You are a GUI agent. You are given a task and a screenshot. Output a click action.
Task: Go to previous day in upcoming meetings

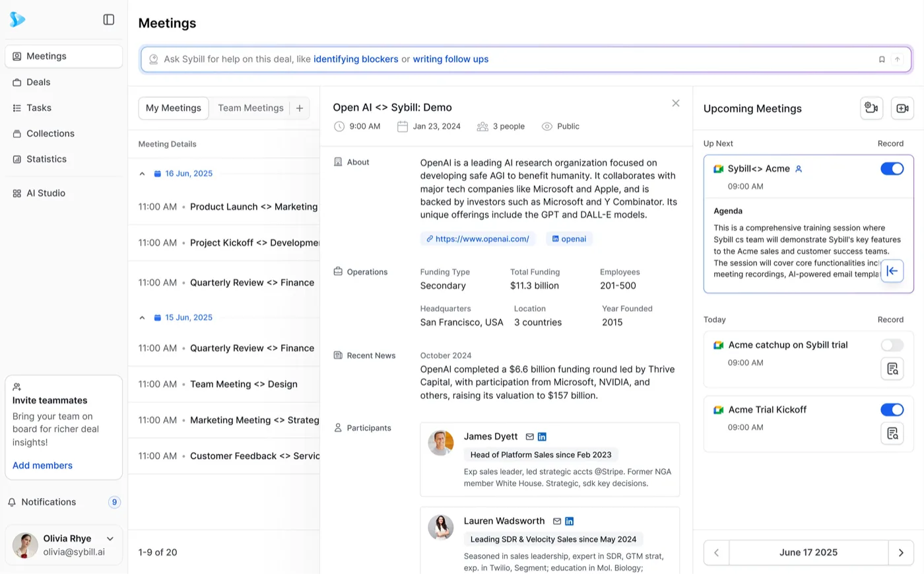(x=717, y=553)
